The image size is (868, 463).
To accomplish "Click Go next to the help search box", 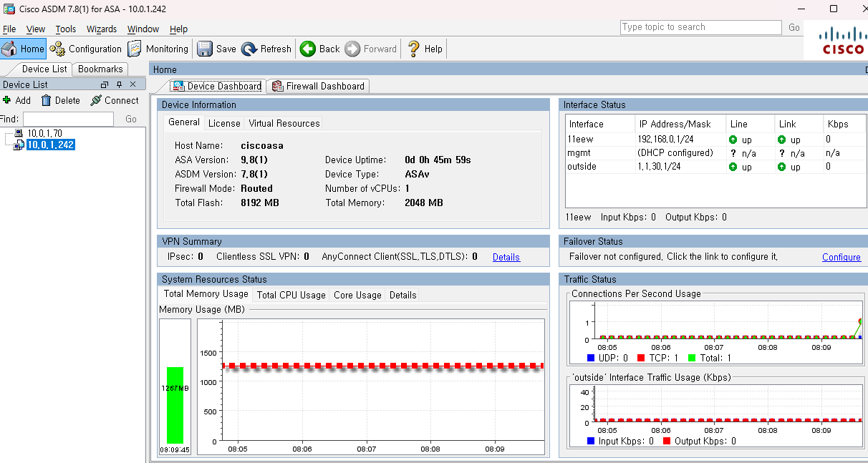I will tap(794, 27).
